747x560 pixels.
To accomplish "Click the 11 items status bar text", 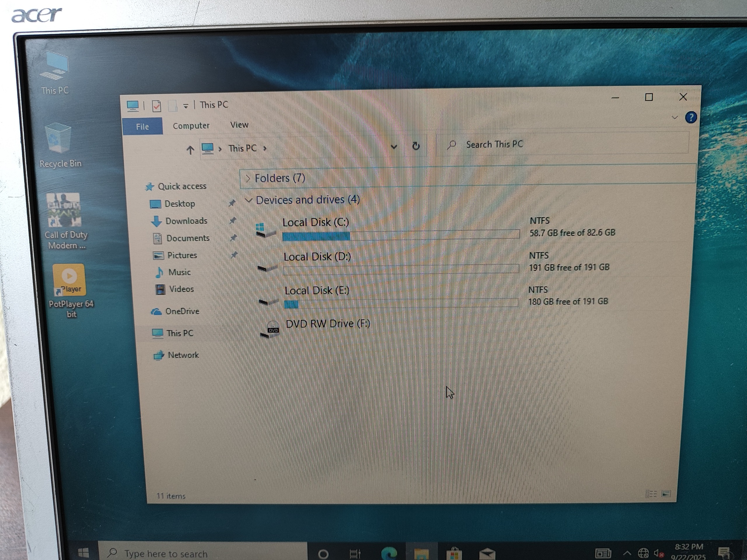I will 170,496.
